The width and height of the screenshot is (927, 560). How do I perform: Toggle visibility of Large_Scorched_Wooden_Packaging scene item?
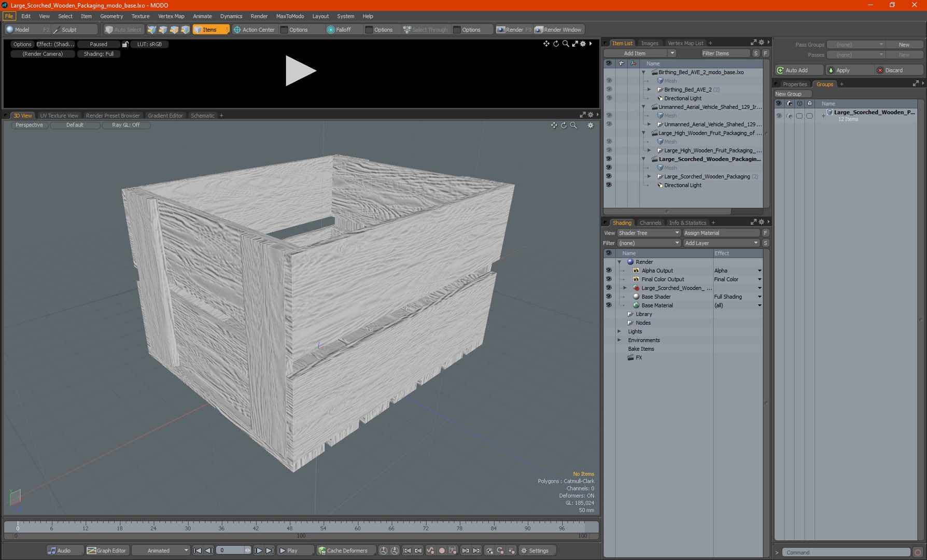[x=609, y=159]
